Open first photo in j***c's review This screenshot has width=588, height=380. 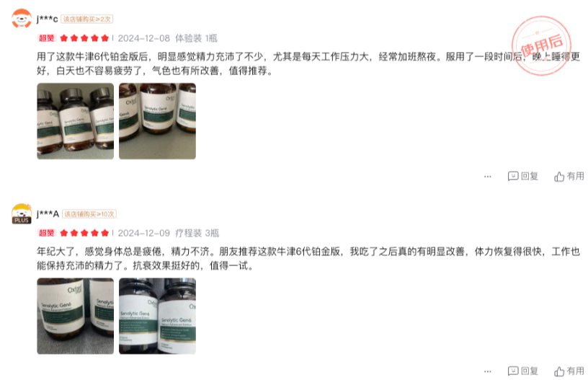coord(76,121)
